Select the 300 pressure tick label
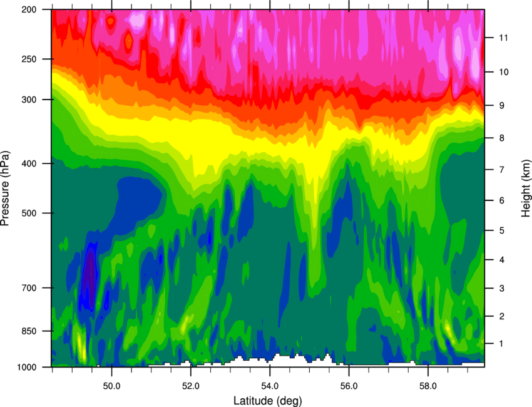Viewport: 532px width, 407px height. [x=29, y=100]
